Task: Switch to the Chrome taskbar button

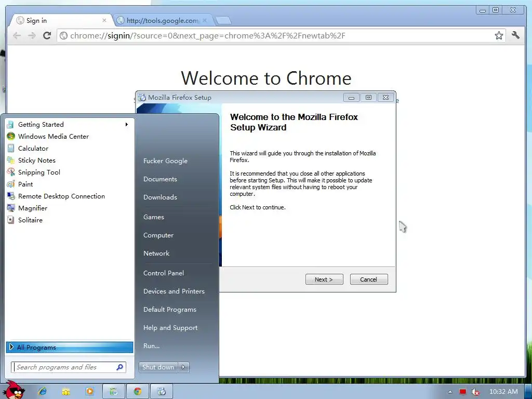Action: [x=137, y=392]
